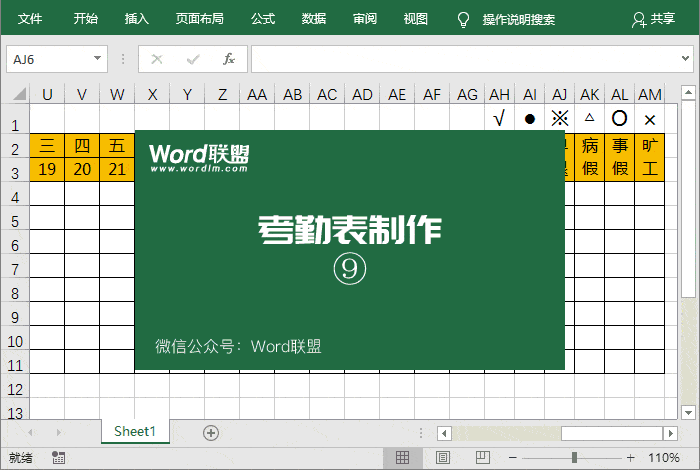Click the cell containing 四
Image resolution: width=700 pixels, height=470 pixels.
pos(82,146)
